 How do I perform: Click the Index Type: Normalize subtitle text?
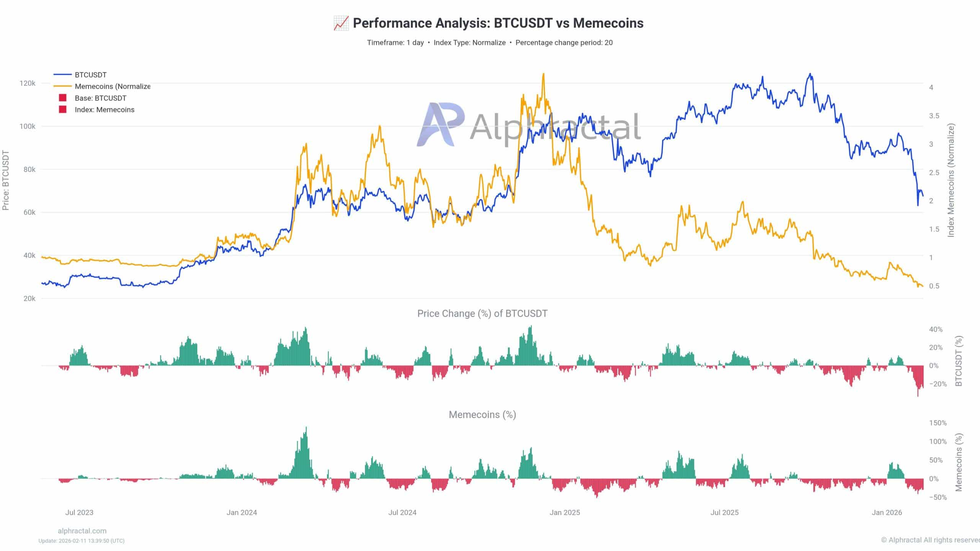469,42
